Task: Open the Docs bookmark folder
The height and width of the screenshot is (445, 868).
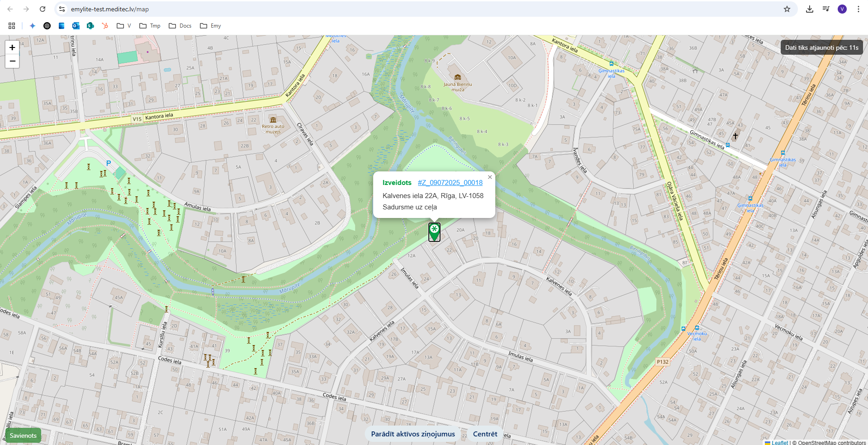Action: [180, 26]
